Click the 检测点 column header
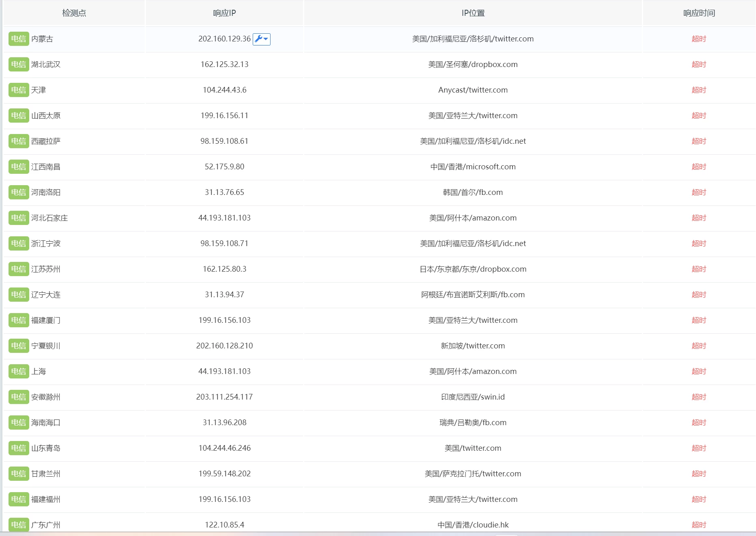The image size is (756, 536). coord(74,13)
